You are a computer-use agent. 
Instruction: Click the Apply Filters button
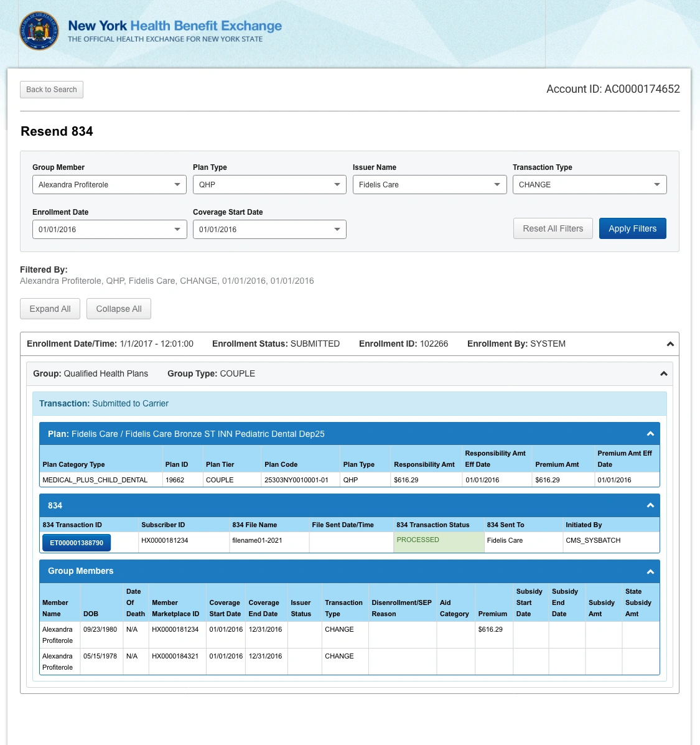click(633, 228)
